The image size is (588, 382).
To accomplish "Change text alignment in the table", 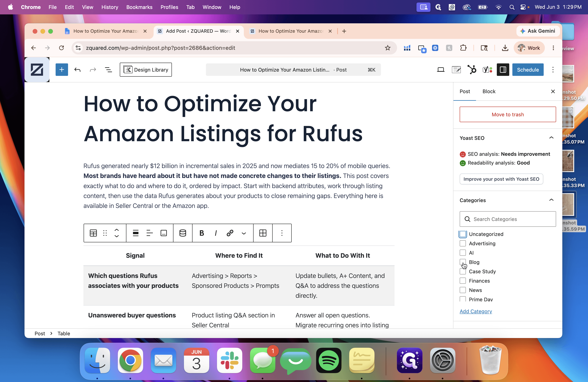I will [150, 233].
